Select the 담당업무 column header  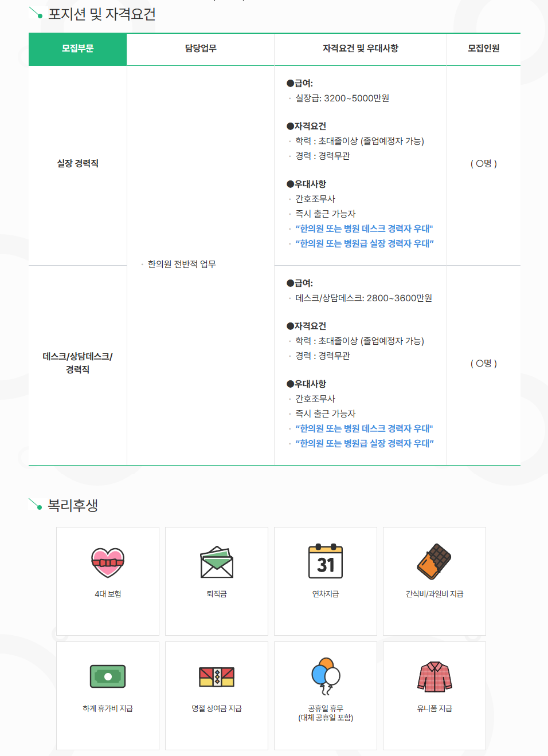[201, 49]
